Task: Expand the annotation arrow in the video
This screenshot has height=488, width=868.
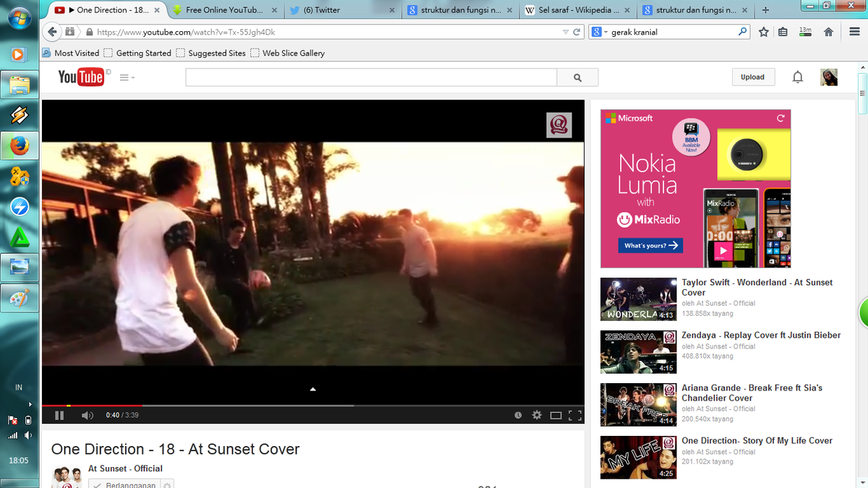Action: point(313,389)
